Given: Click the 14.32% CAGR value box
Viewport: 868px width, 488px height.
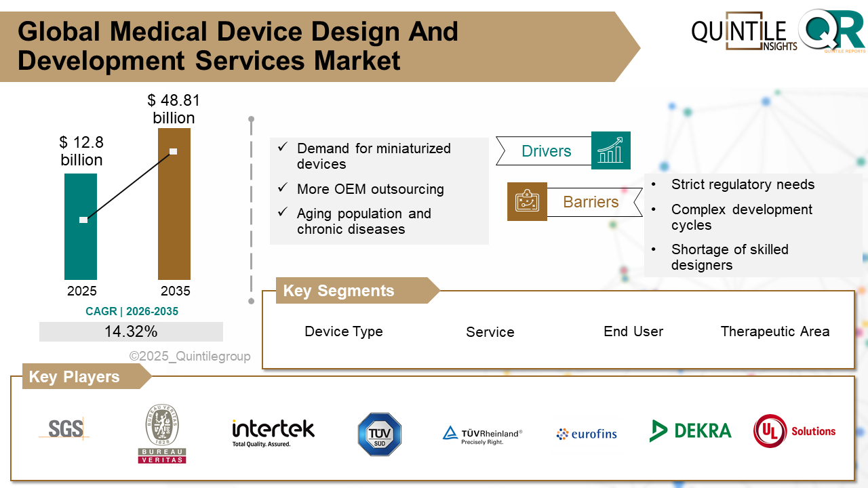Looking at the screenshot, I should tap(131, 331).
